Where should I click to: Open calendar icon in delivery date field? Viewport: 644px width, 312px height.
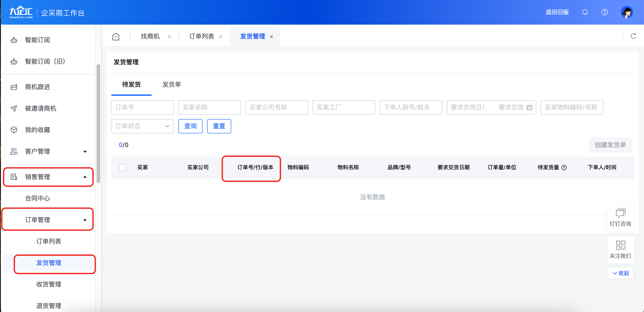coord(529,108)
